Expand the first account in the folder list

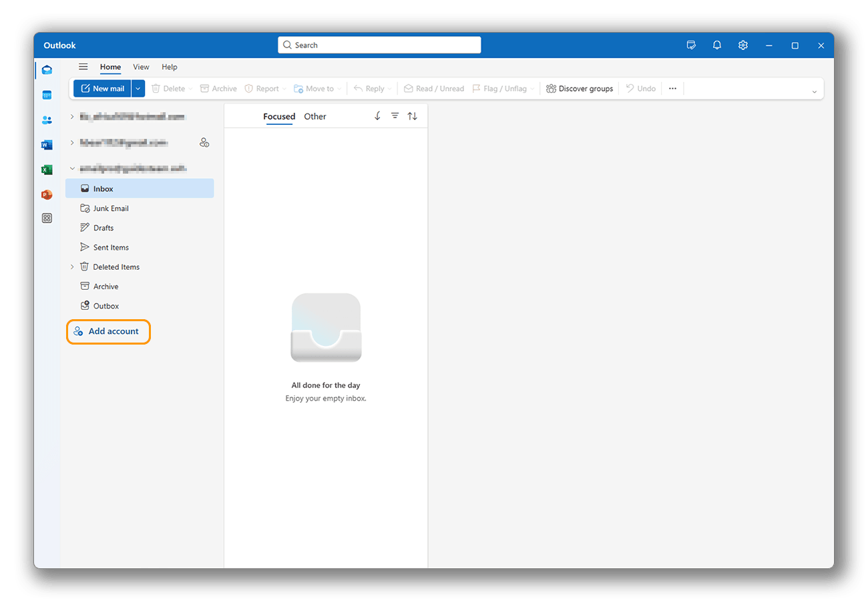72,116
